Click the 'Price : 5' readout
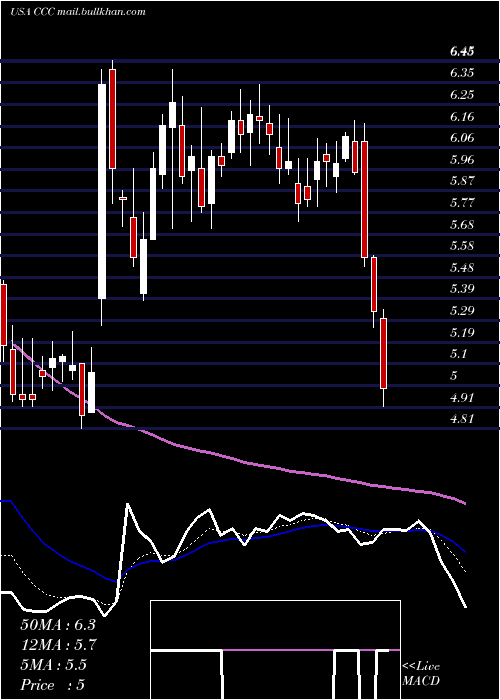Image resolution: width=500 pixels, height=700 pixels. [x=52, y=685]
